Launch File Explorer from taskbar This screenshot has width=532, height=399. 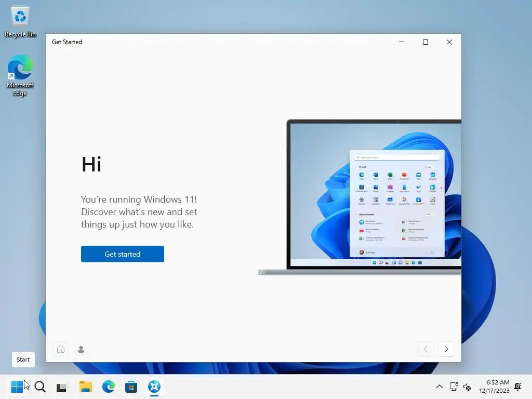[x=86, y=386]
